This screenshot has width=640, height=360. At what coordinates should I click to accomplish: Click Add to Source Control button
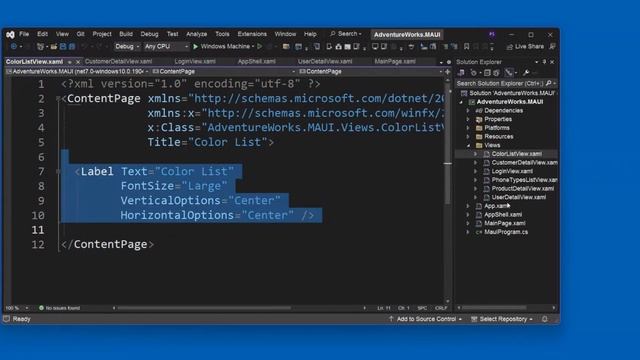425,319
